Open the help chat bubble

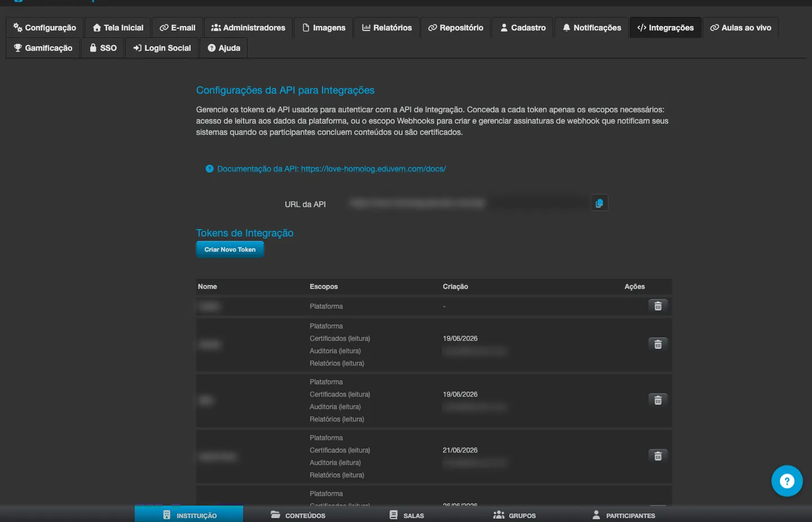787,481
